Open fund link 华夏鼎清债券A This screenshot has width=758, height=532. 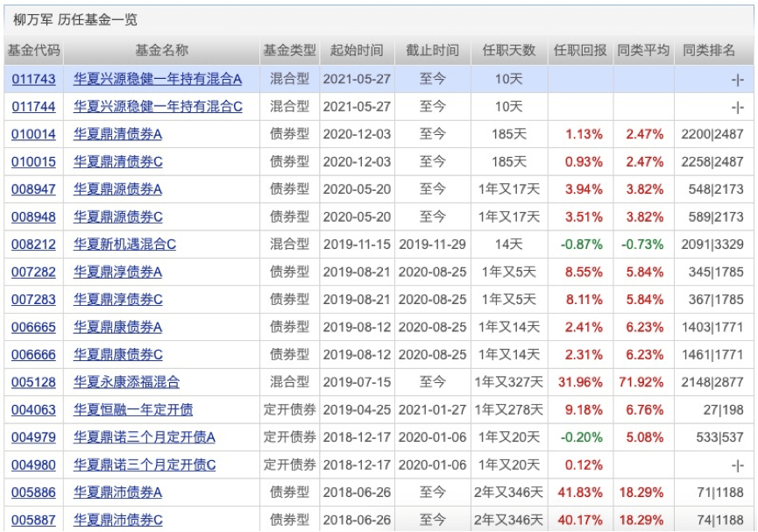(117, 134)
